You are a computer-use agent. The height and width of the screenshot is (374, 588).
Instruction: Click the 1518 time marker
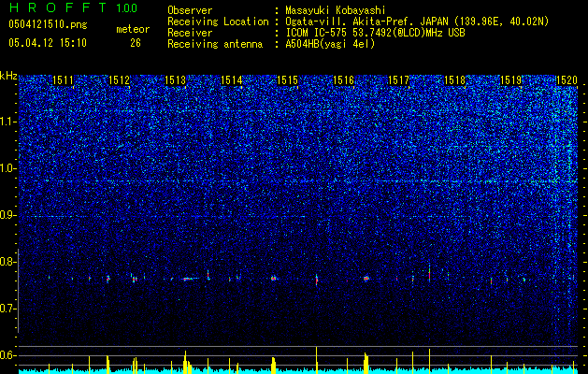tap(455, 80)
